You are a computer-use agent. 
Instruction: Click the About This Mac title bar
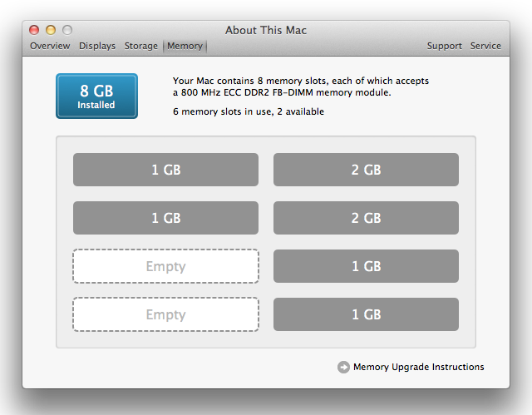(266, 30)
